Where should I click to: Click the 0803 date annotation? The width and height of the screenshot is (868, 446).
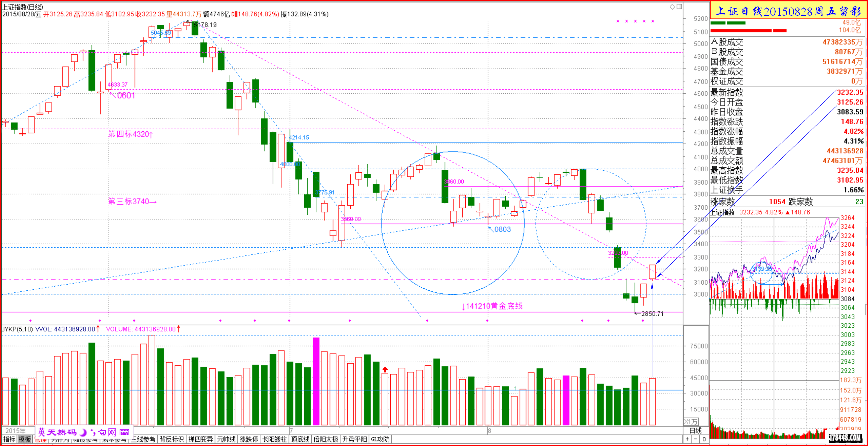pyautogui.click(x=502, y=229)
